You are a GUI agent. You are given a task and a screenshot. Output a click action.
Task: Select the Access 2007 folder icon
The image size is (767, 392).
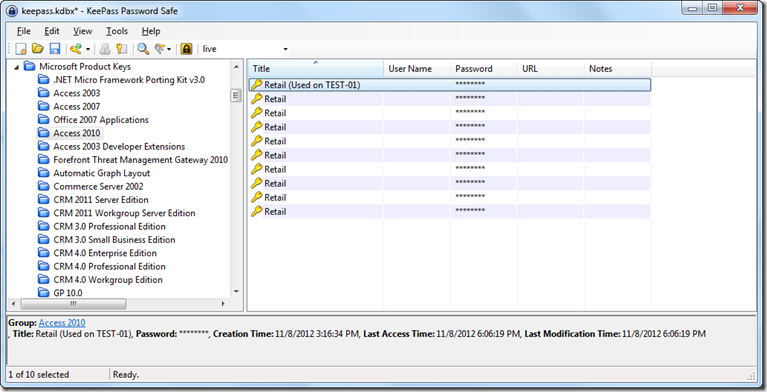[x=44, y=106]
